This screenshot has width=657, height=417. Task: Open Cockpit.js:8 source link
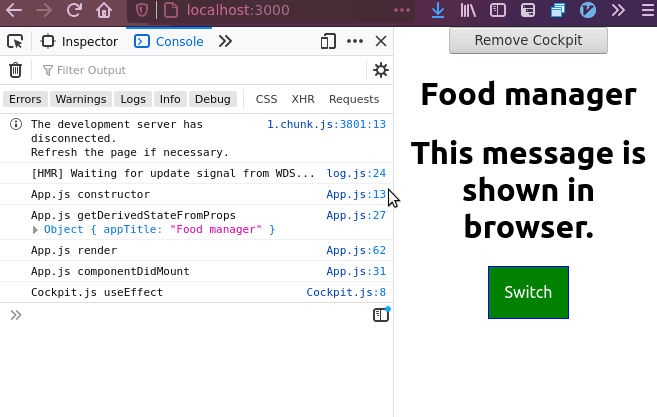pos(346,293)
